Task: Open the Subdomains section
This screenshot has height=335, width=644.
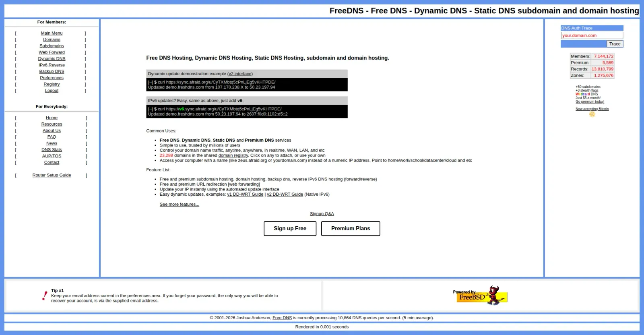Action: coord(52,46)
